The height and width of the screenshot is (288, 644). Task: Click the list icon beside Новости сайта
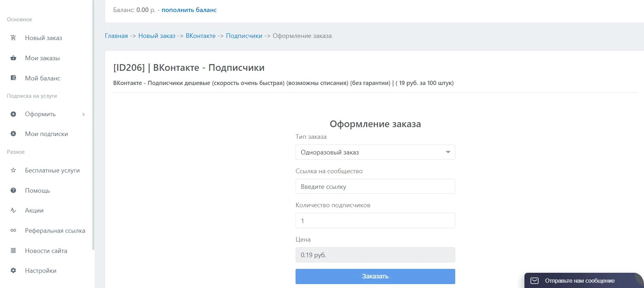tap(13, 250)
